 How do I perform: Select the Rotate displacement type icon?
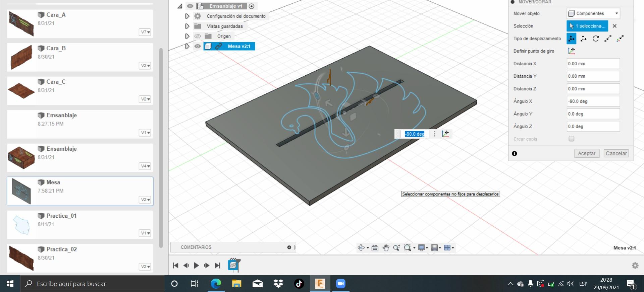[x=596, y=39]
